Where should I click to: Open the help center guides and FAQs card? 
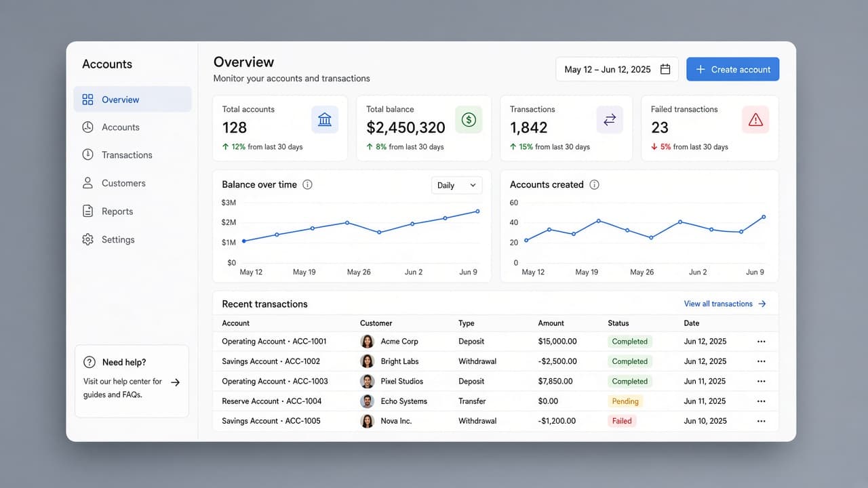pos(132,382)
